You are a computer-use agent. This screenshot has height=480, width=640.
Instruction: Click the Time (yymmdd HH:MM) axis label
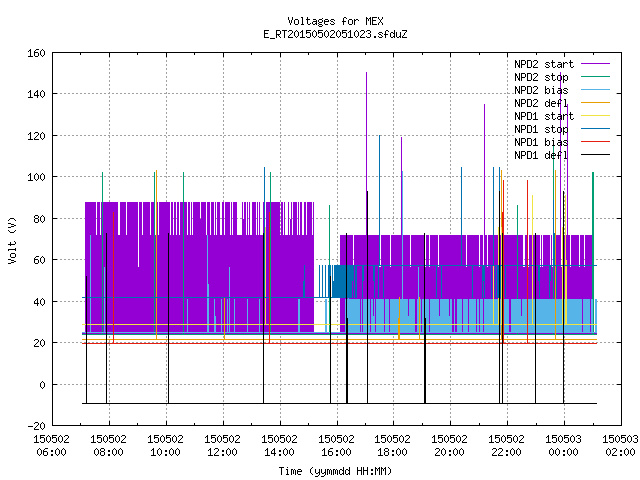coord(335,471)
